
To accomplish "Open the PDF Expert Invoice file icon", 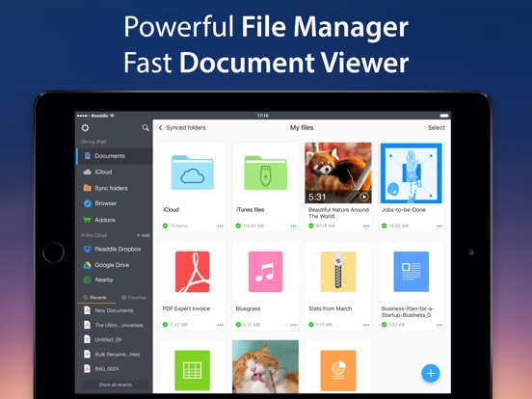I will [x=193, y=272].
